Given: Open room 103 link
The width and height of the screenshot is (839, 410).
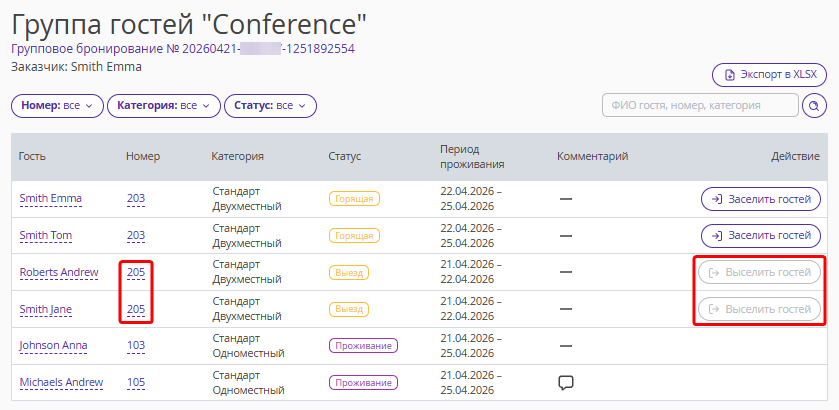Looking at the screenshot, I should pos(136,346).
